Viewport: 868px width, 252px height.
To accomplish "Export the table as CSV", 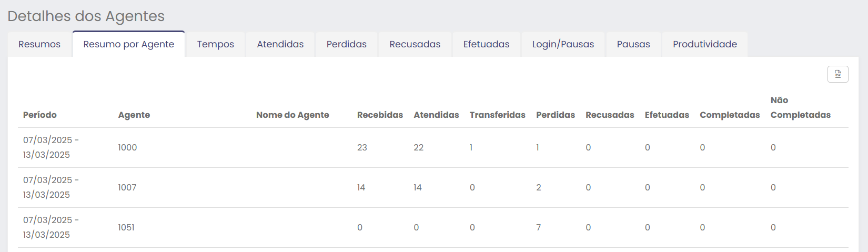I will [x=837, y=74].
